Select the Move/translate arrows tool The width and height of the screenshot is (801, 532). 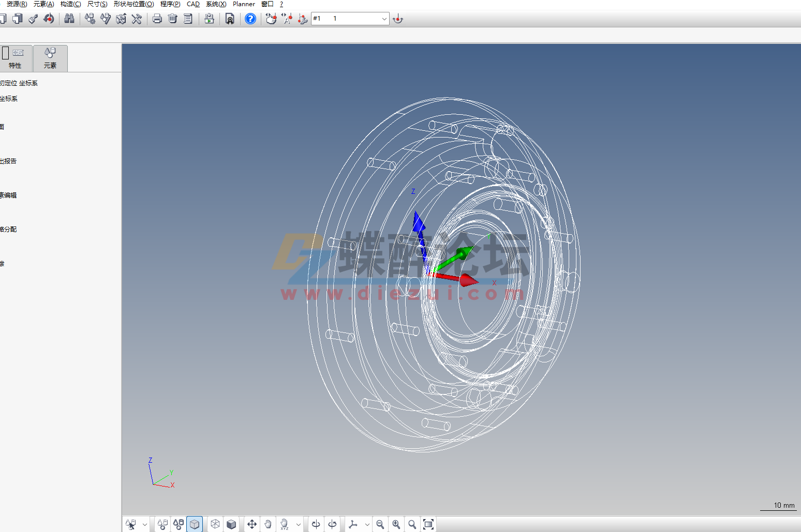coord(252,524)
